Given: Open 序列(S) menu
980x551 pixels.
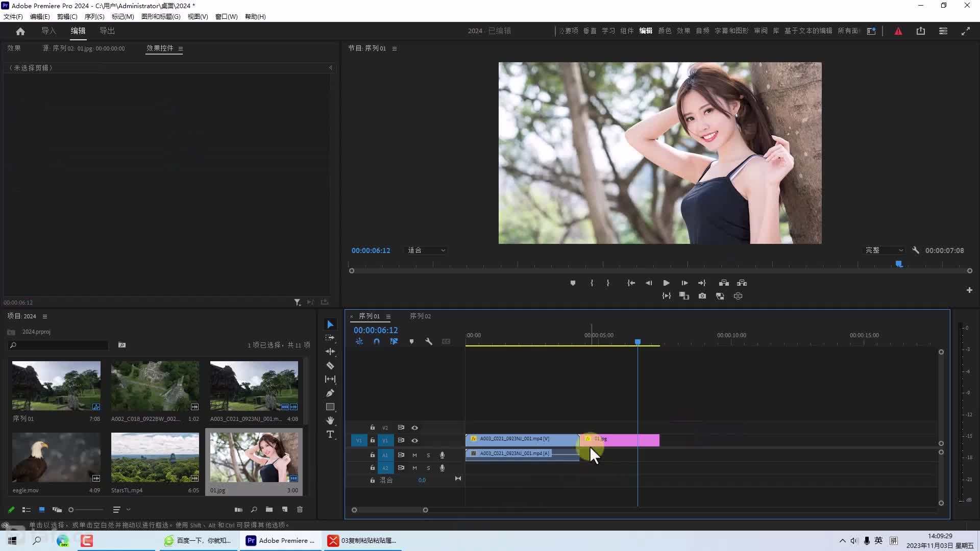Looking at the screenshot, I should pos(94,16).
